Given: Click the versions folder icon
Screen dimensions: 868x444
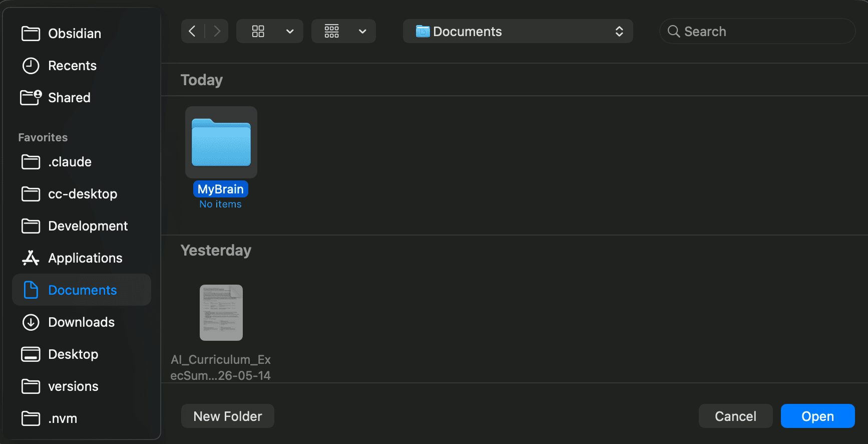Looking at the screenshot, I should click(31, 386).
